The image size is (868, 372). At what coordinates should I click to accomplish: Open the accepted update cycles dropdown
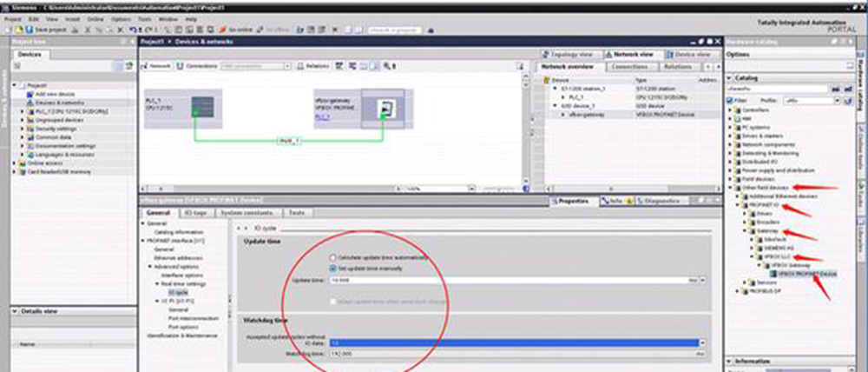[702, 343]
